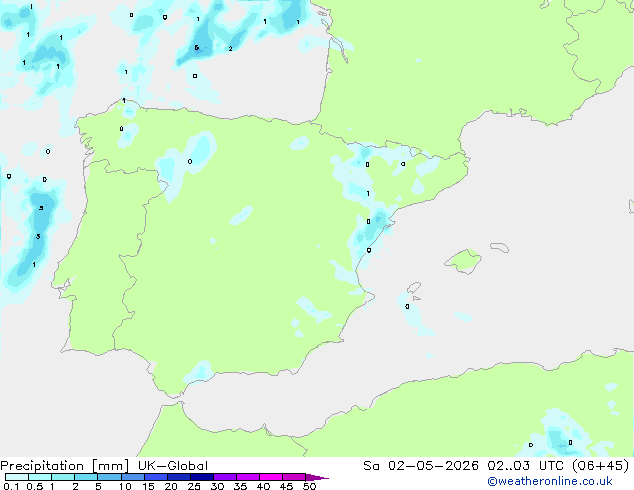Pick the 10–15 mm legend color swatch
This screenshot has height=490, width=634.
132,477
